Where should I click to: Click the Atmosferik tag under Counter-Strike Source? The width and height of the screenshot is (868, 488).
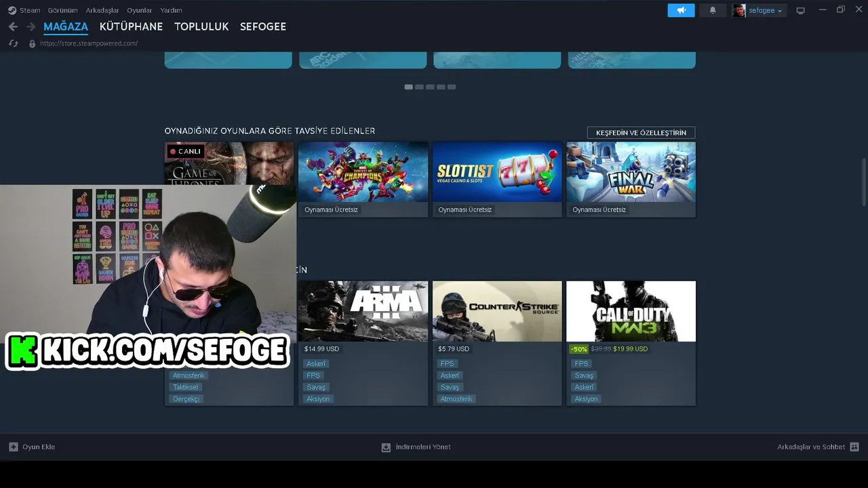click(456, 399)
